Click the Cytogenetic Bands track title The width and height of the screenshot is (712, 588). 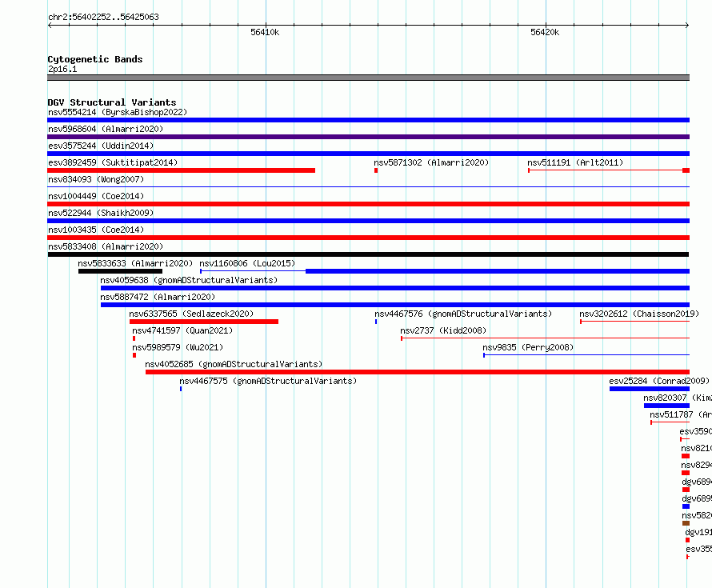[95, 59]
